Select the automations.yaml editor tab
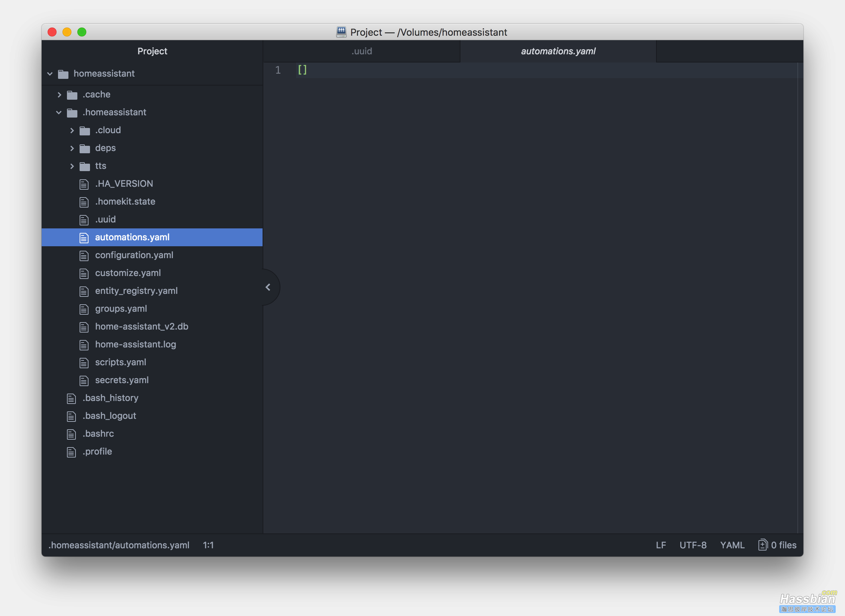 tap(558, 51)
